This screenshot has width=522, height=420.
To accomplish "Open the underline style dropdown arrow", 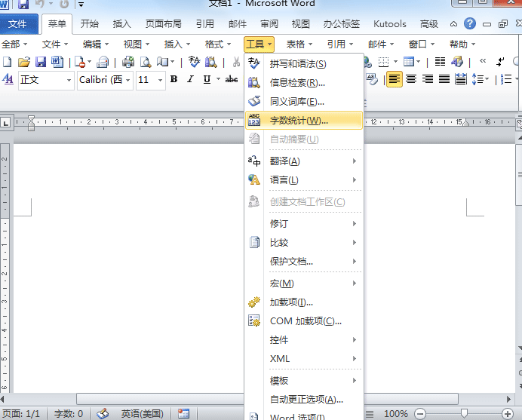I will [x=219, y=79].
